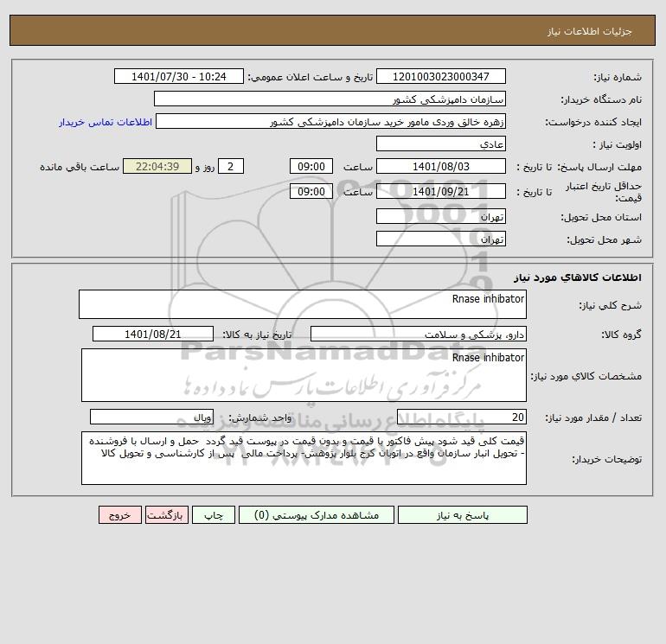666x644 pixels.
Task: Click the item specifications box Rnase inhibator
Action: pos(304,375)
